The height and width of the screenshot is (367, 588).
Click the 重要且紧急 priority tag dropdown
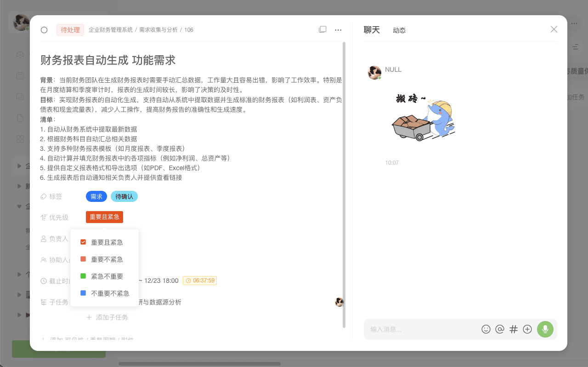click(104, 217)
